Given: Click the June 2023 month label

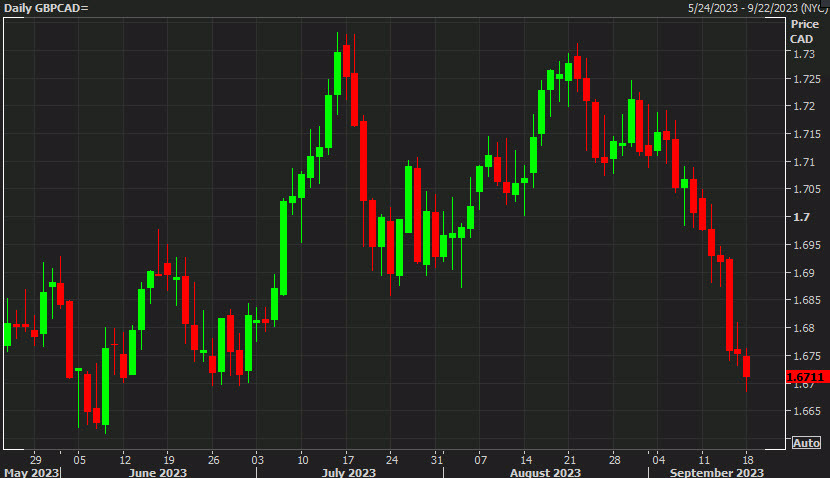Looking at the screenshot, I should 158,472.
